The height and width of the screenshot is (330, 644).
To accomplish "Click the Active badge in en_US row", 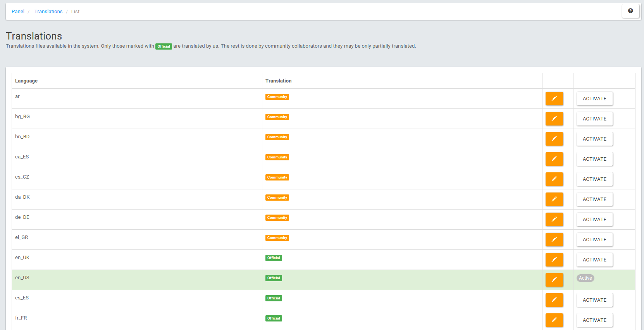I will point(585,278).
